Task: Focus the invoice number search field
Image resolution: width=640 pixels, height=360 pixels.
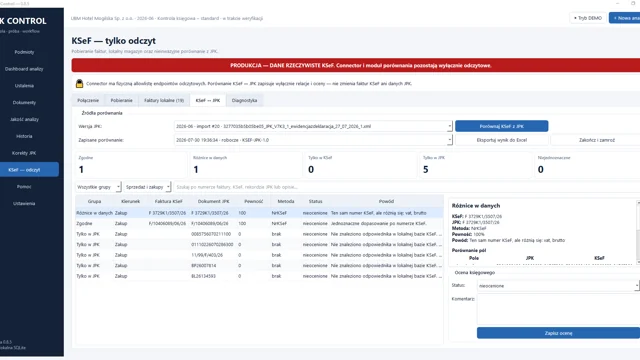Action: [406, 187]
